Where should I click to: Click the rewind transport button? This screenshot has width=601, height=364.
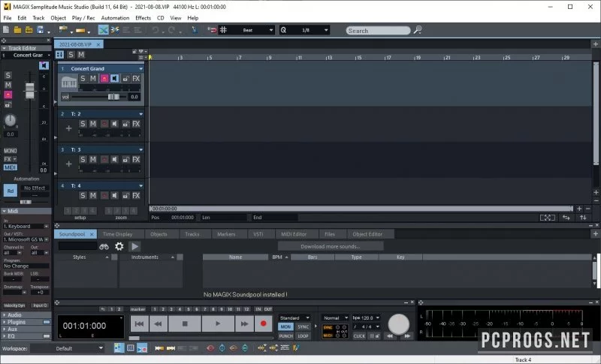[158, 323]
